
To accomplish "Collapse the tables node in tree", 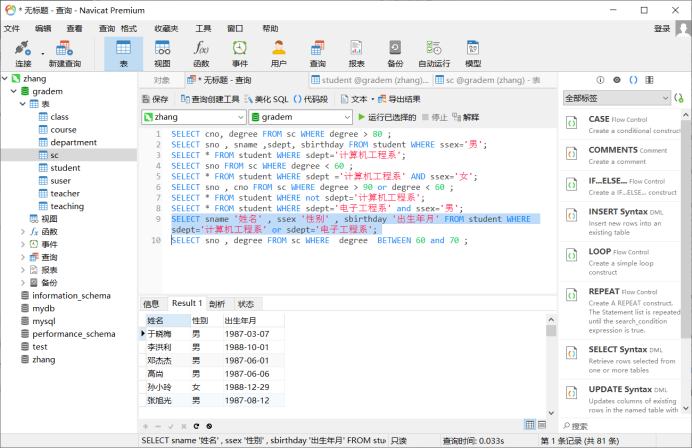I will tap(23, 104).
